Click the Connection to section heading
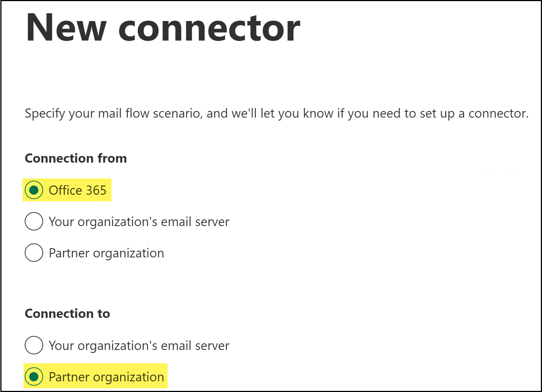Image resolution: width=542 pixels, height=392 pixels. coord(67,313)
